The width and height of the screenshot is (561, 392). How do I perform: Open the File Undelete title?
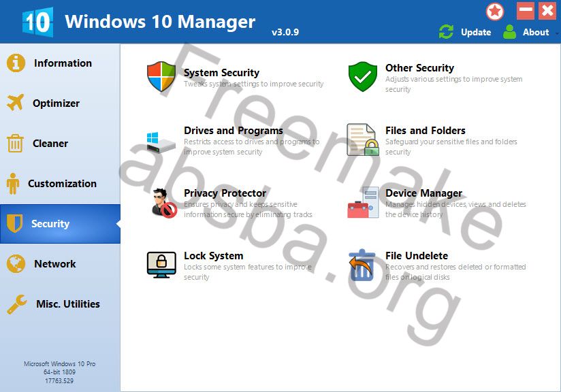417,256
